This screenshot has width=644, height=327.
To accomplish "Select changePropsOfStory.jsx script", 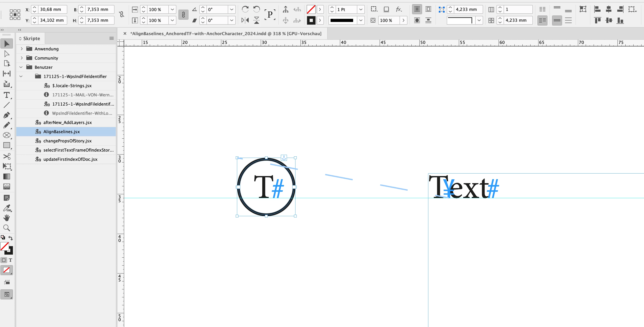I will pos(67,141).
